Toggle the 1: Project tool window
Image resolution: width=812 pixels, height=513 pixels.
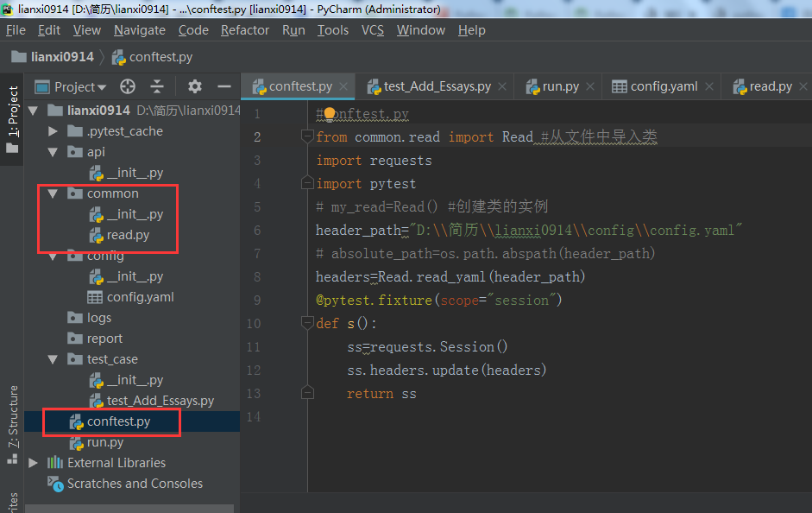tap(12, 119)
